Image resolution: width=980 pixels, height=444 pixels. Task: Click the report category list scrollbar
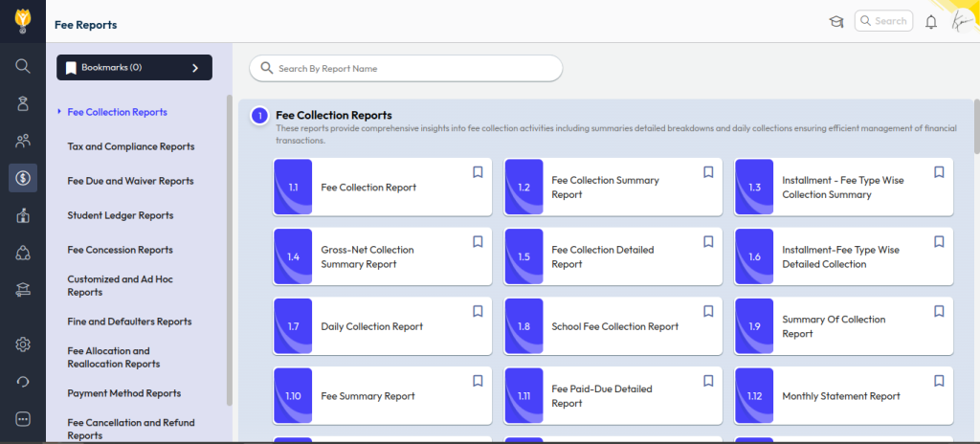tap(229, 249)
